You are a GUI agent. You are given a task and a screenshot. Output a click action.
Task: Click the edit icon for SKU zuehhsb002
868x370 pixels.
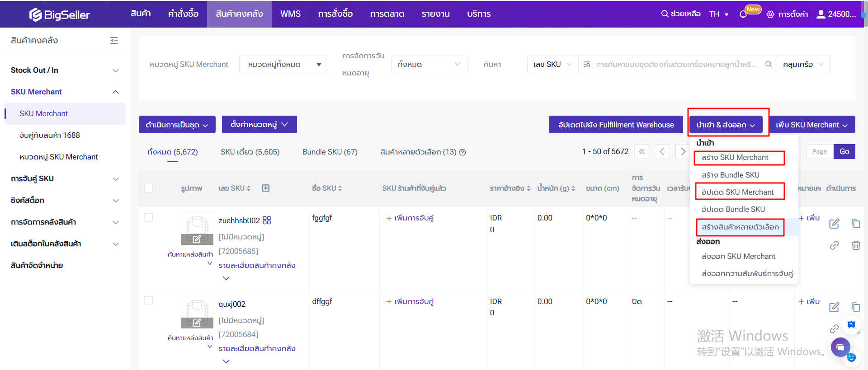[834, 223]
